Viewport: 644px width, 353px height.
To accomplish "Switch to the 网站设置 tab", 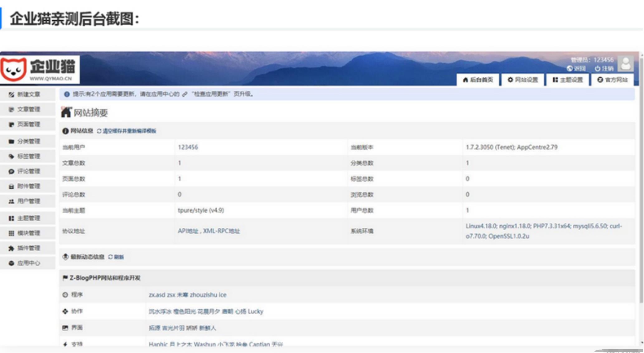I will click(x=523, y=80).
